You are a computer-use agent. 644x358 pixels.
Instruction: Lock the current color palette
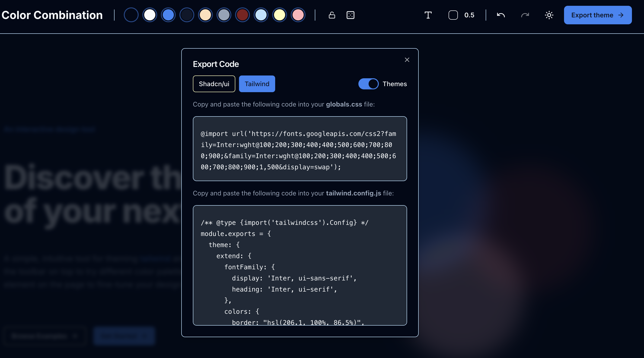[x=332, y=15]
